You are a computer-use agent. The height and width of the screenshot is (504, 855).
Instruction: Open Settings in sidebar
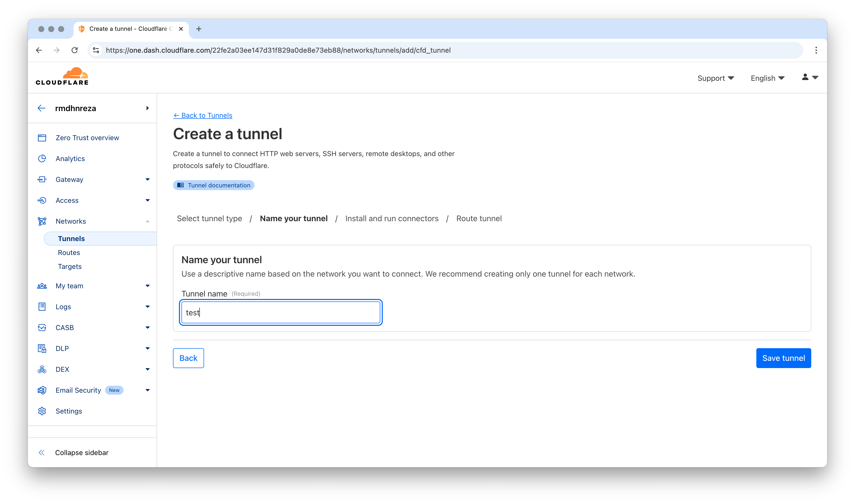[x=69, y=411]
